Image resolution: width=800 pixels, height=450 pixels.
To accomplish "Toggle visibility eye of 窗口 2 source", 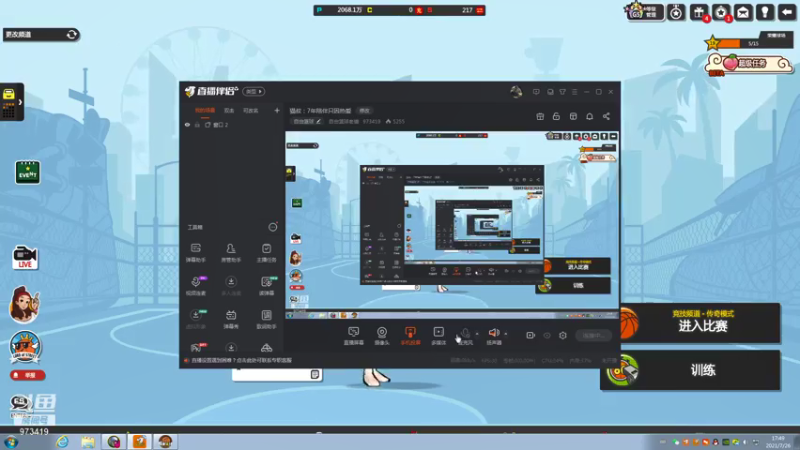I will pyautogui.click(x=187, y=125).
